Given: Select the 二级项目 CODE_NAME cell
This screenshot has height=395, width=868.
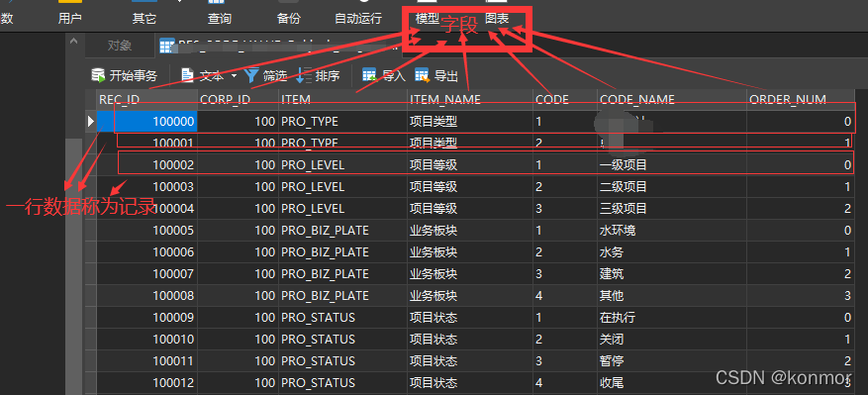Looking at the screenshot, I should 672,187.
